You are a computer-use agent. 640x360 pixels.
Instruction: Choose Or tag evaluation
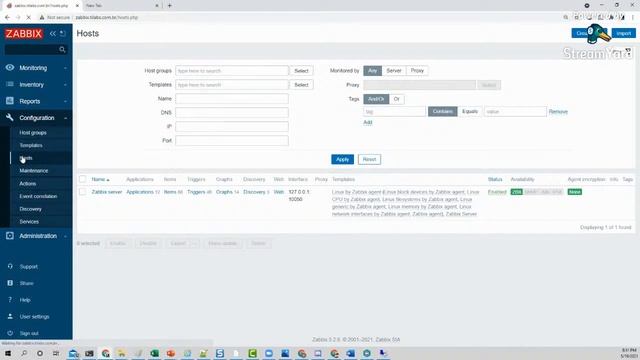pos(397,99)
